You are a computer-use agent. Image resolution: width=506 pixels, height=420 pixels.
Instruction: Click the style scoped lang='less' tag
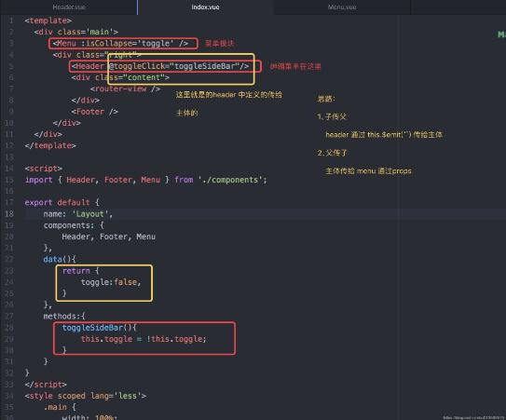pyautogui.click(x=86, y=396)
